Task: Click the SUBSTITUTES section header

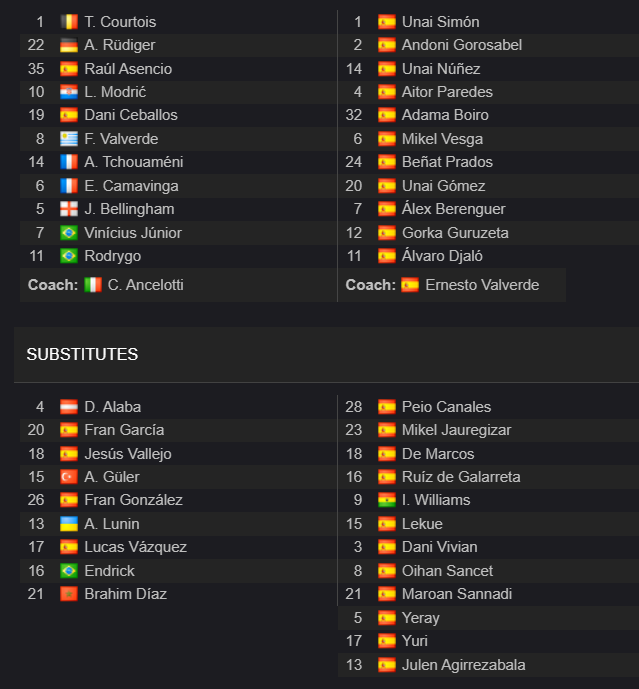Action: coord(82,354)
